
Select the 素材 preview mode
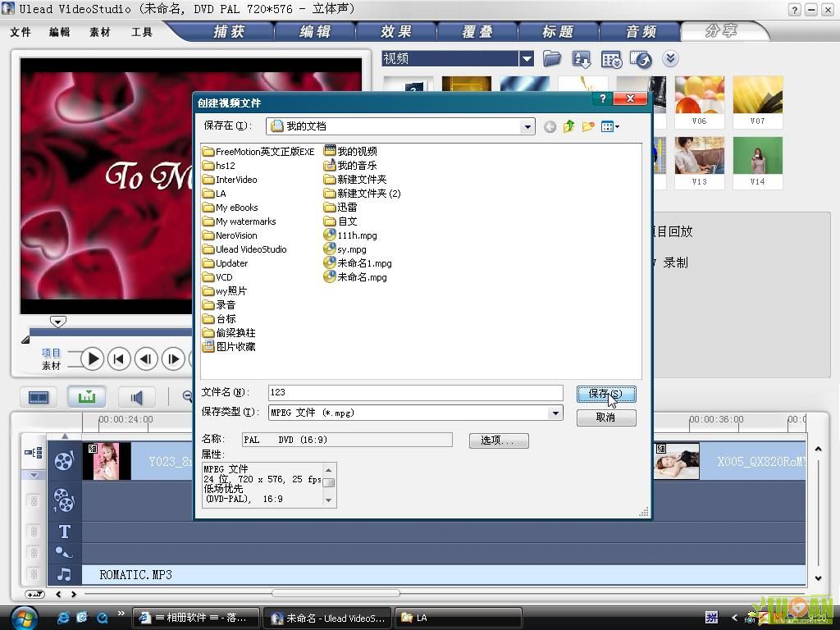(x=51, y=366)
